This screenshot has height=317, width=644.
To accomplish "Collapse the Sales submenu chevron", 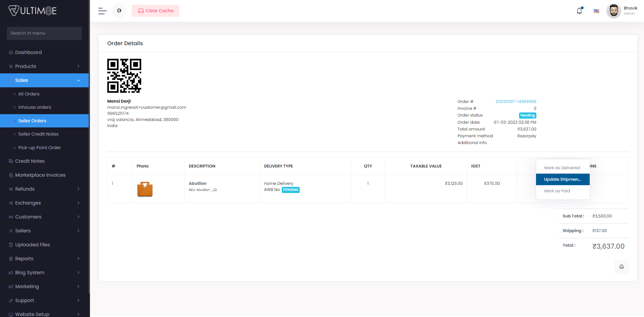I will coord(78,80).
